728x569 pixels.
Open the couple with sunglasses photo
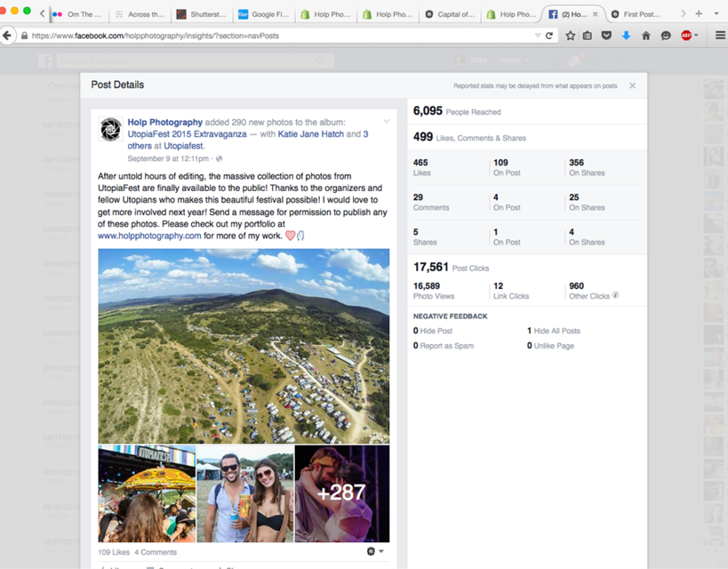click(x=245, y=493)
